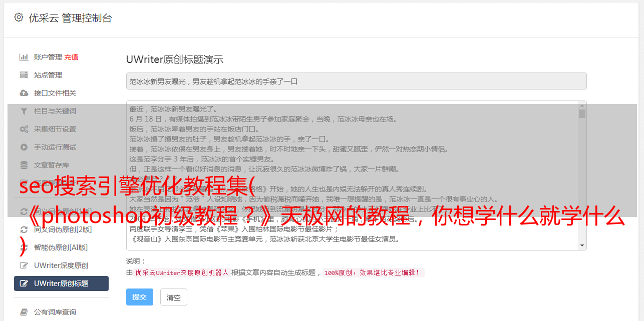This screenshot has height=321, width=644.
Task: Click the textarea scrollbar up arrow
Action: click(582, 105)
